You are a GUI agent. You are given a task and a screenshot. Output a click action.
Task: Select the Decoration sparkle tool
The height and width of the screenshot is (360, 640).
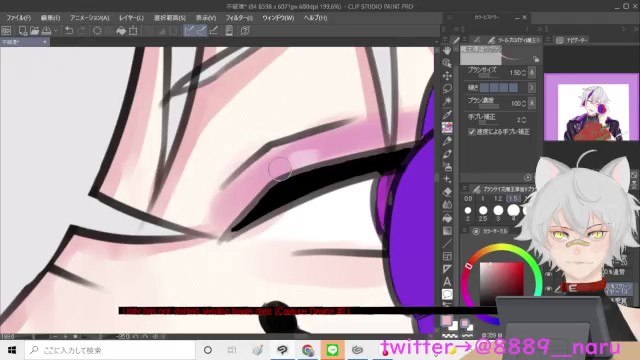click(x=447, y=179)
